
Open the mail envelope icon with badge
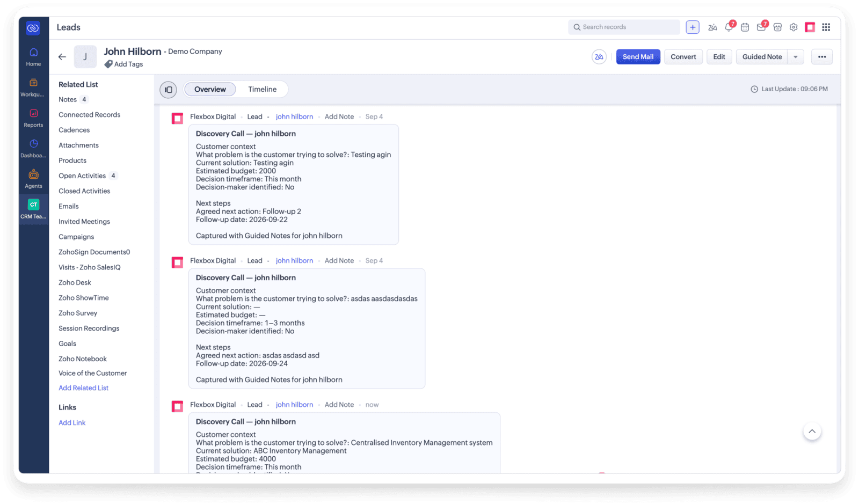pos(761,27)
